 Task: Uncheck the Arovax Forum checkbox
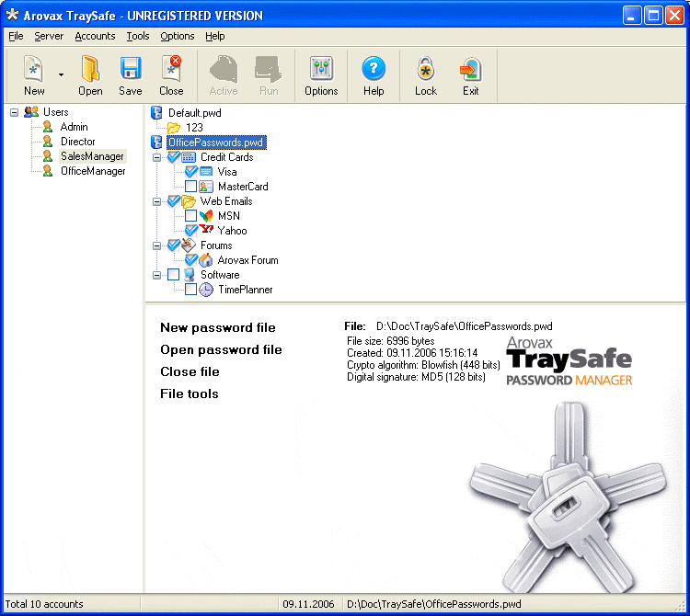(x=191, y=260)
